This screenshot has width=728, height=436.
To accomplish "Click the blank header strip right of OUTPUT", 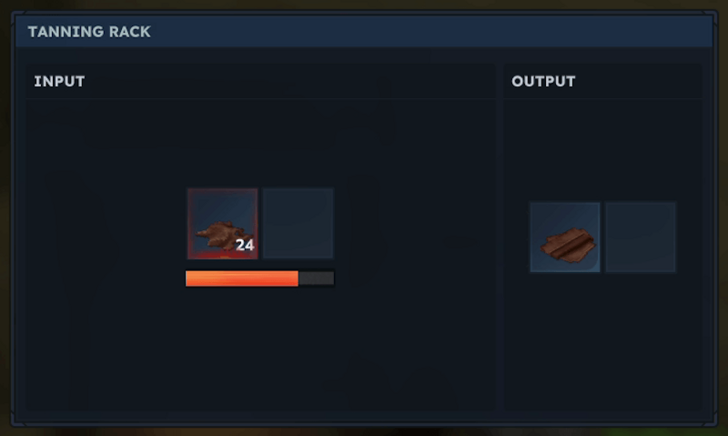I will click(x=638, y=81).
